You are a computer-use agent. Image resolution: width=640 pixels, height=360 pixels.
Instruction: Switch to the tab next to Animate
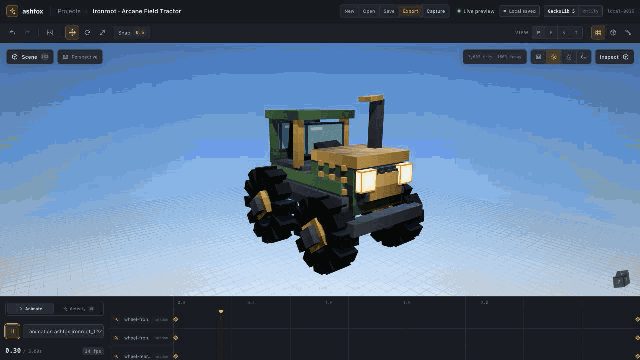pos(78,309)
